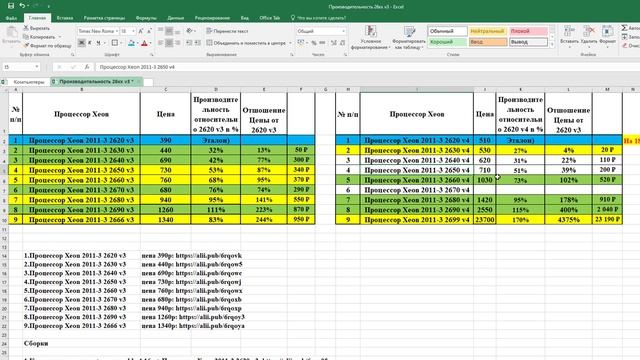Open Условное форматирование menu

371,38
